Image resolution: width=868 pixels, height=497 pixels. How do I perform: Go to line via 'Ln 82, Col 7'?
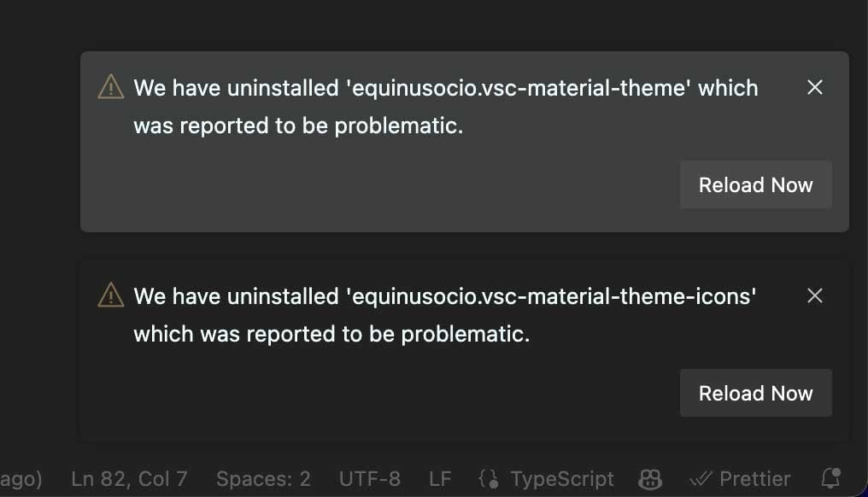129,479
